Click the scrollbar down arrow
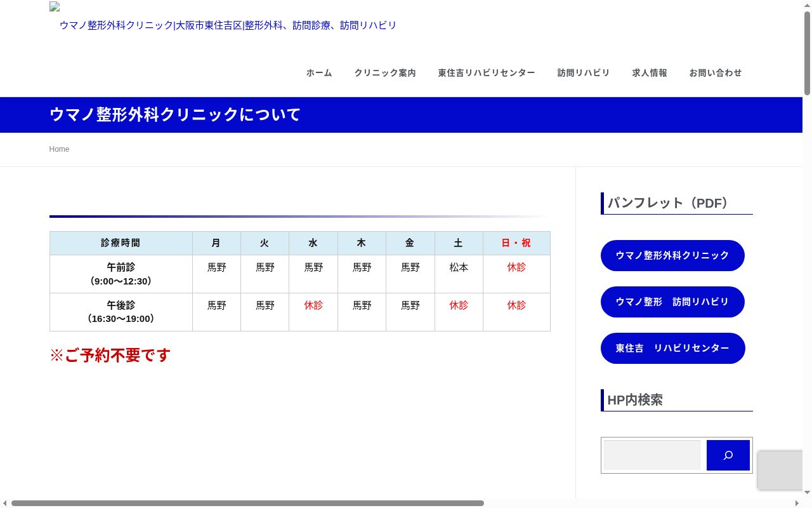Image resolution: width=812 pixels, height=508 pixels. [x=807, y=493]
